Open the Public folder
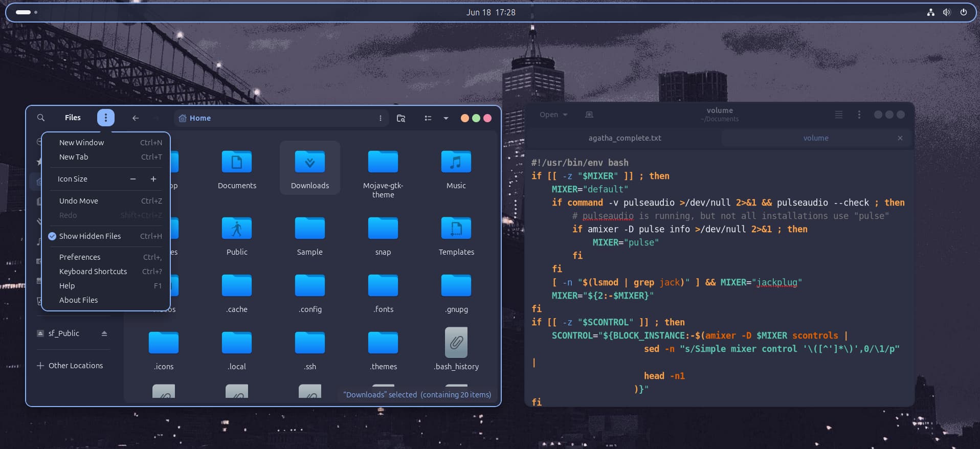Screen dimensions: 980x449 237,236
